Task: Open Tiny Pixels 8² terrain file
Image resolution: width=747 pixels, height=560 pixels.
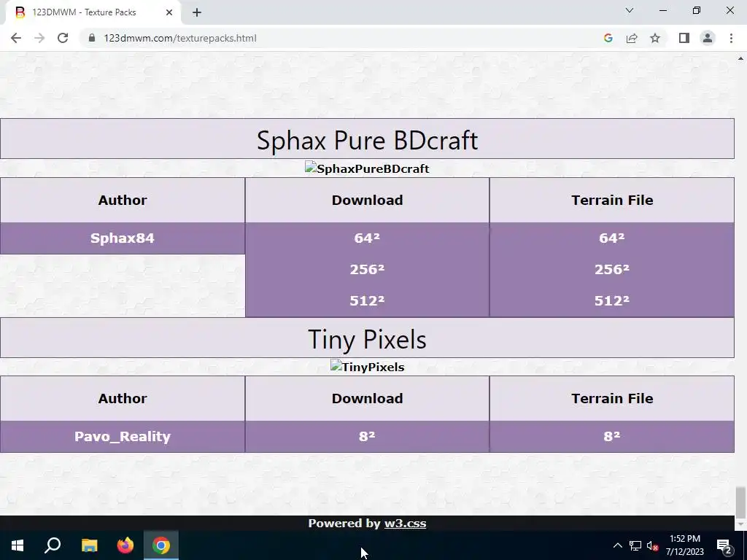Action: [612, 436]
